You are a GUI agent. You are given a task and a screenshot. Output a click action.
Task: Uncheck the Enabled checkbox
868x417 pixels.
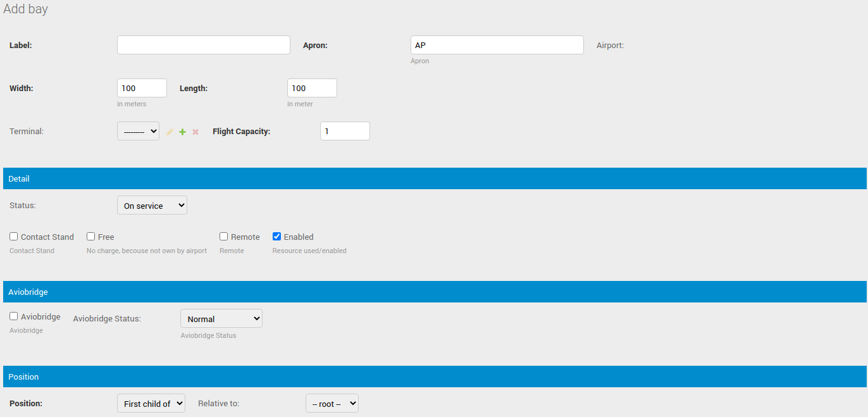277,237
